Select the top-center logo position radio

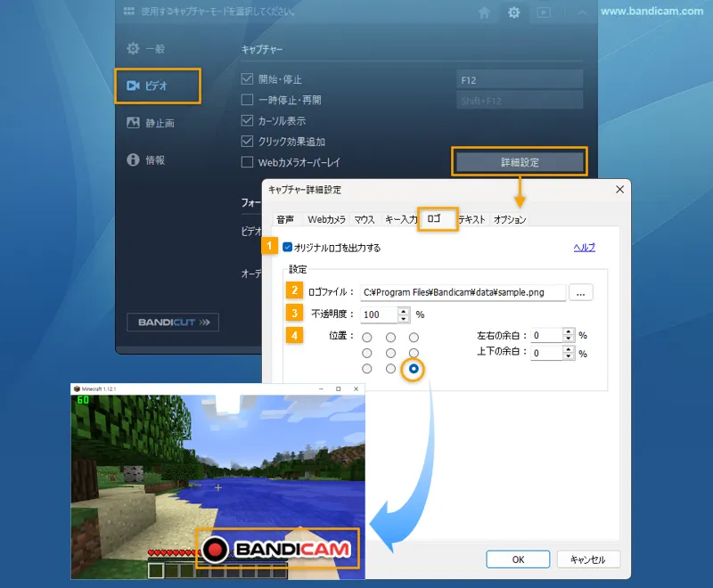click(390, 337)
